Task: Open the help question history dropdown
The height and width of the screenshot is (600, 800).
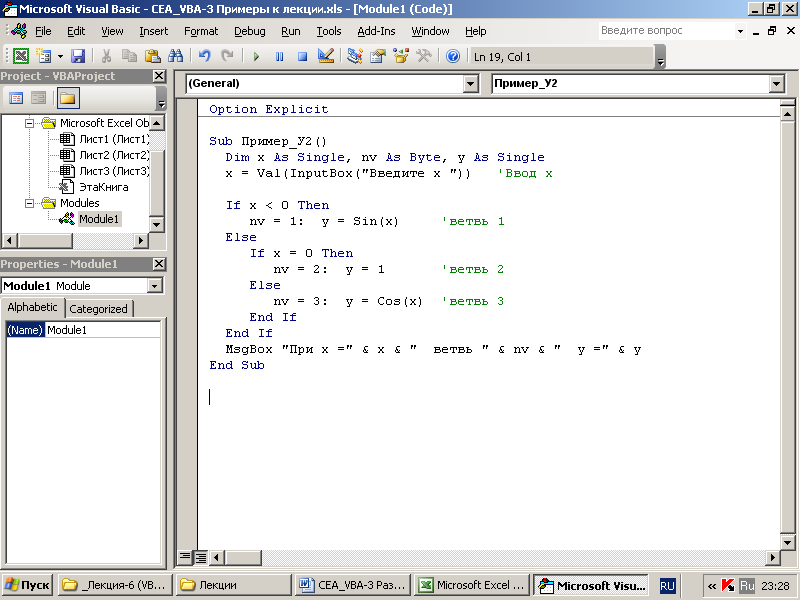Action: pyautogui.click(x=740, y=31)
